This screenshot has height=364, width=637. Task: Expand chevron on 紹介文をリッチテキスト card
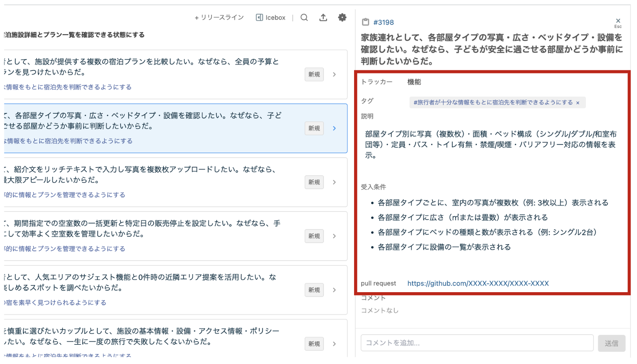coord(334,182)
